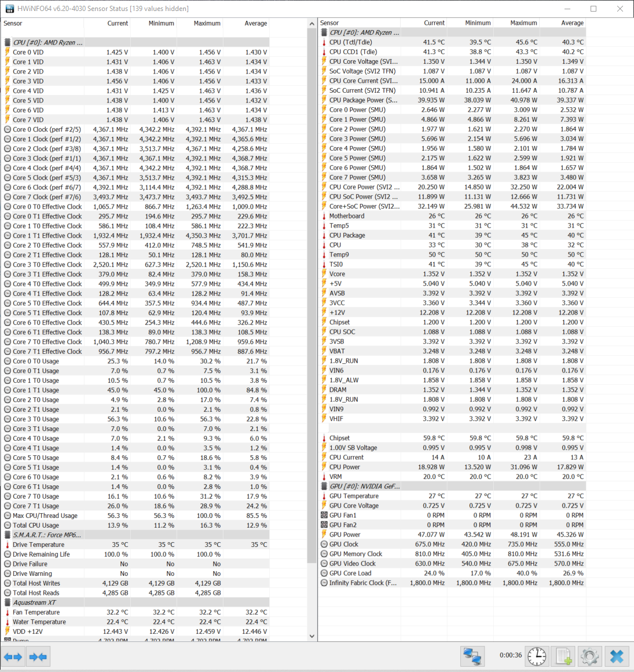The width and height of the screenshot is (634, 672).
Task: Click clock icon beside Core 0 Clock (perf #2/5)
Action: (x=8, y=129)
